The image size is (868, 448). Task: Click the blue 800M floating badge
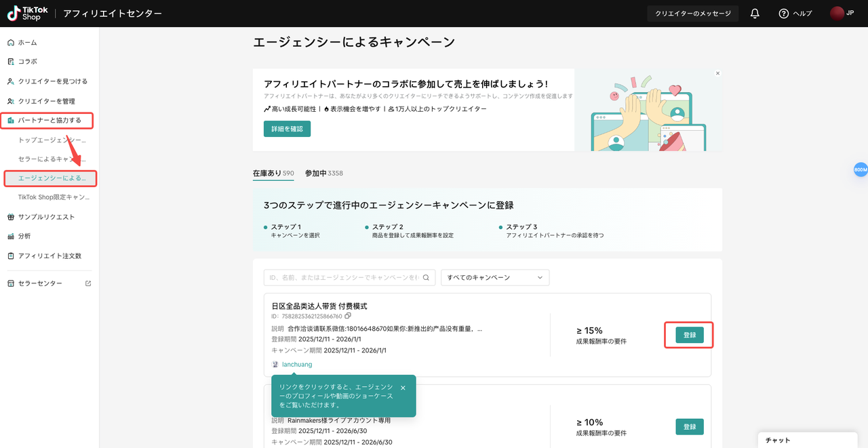(x=861, y=169)
